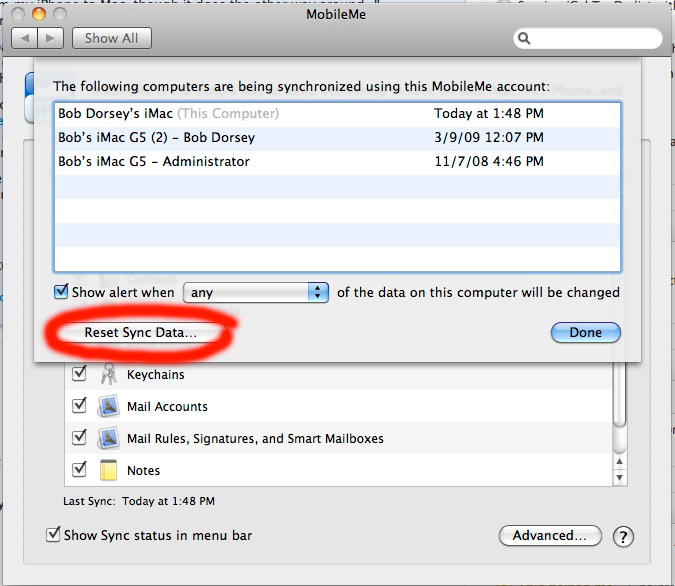Click the sync items list scrollbar thumb
This screenshot has height=586, width=675.
(619, 394)
